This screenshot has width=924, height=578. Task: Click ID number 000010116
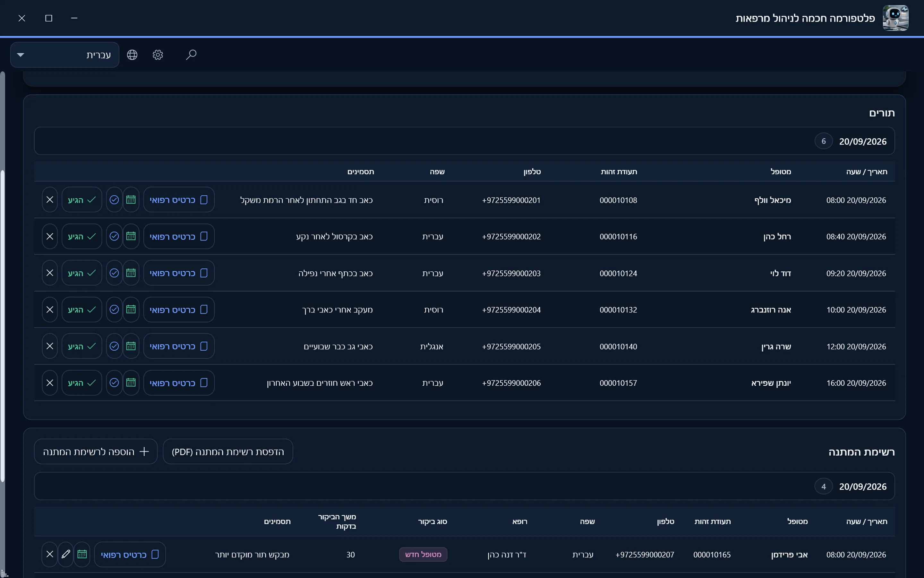(618, 237)
